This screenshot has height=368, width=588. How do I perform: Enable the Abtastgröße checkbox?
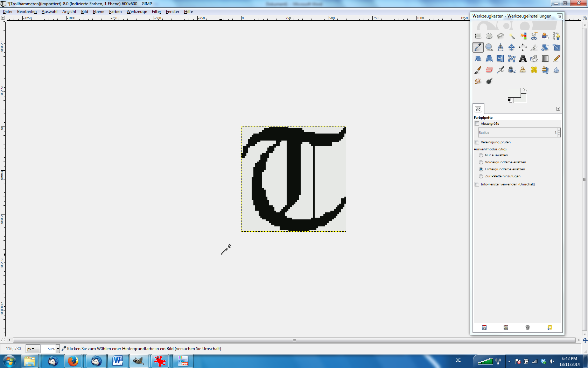[x=477, y=124]
